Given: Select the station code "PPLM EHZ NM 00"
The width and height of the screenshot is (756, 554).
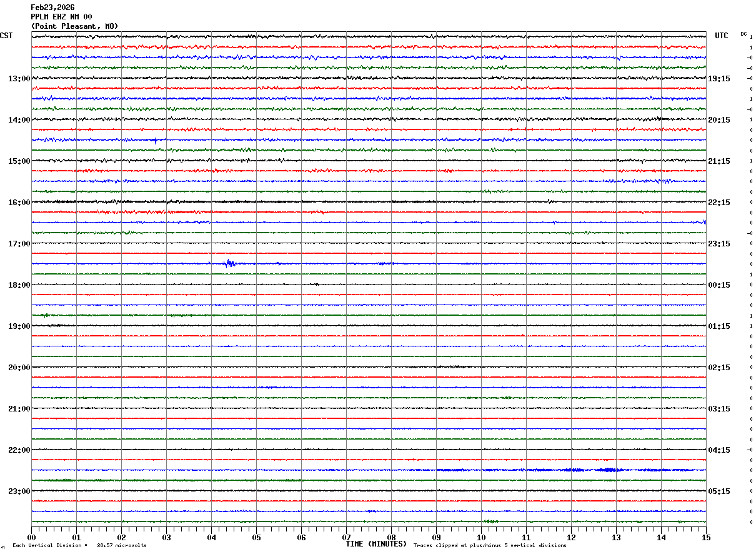Looking at the screenshot, I should click(61, 17).
